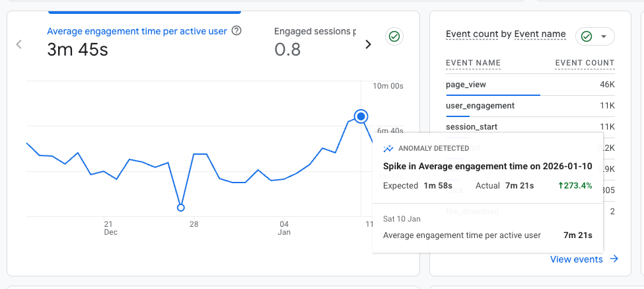Select Average engagement time per active user tab
Image resolution: width=644 pixels, height=289 pixels.
137,30
